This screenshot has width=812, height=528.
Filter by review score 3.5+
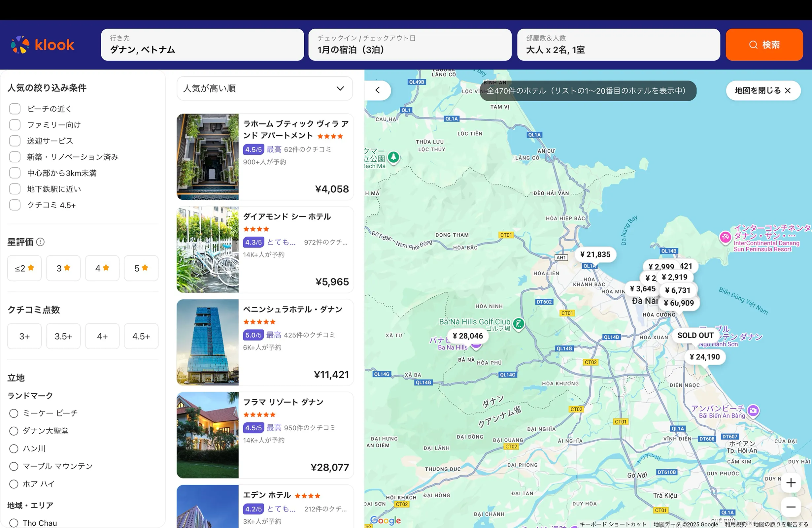tap(63, 336)
